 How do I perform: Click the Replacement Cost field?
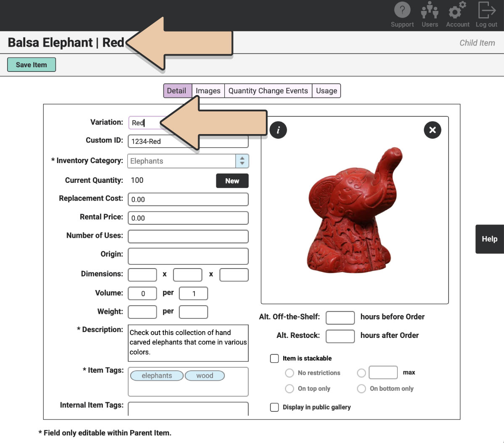click(x=188, y=199)
